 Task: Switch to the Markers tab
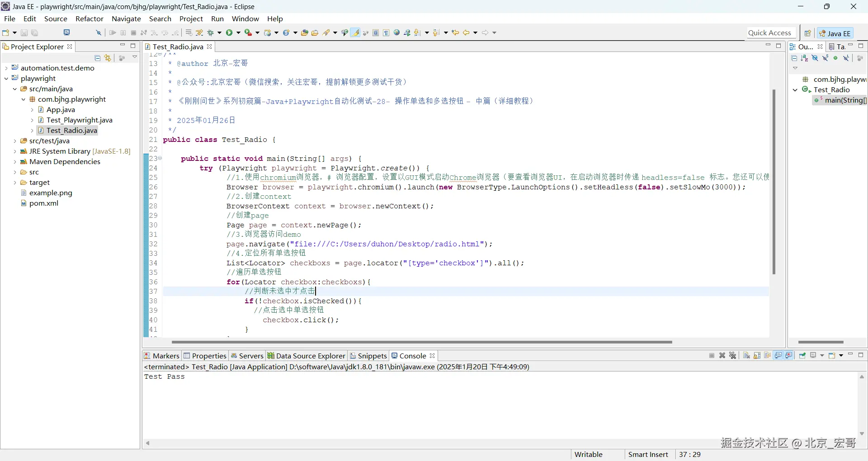tap(162, 356)
